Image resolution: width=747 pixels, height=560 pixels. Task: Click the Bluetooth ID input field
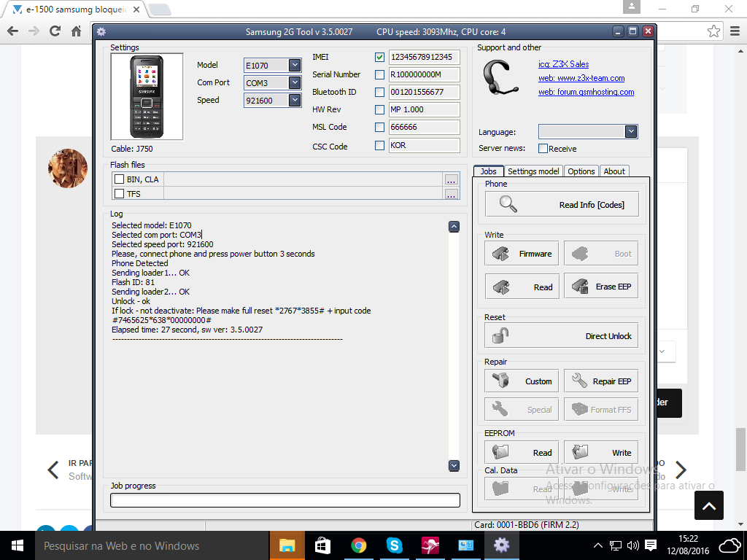click(x=424, y=93)
